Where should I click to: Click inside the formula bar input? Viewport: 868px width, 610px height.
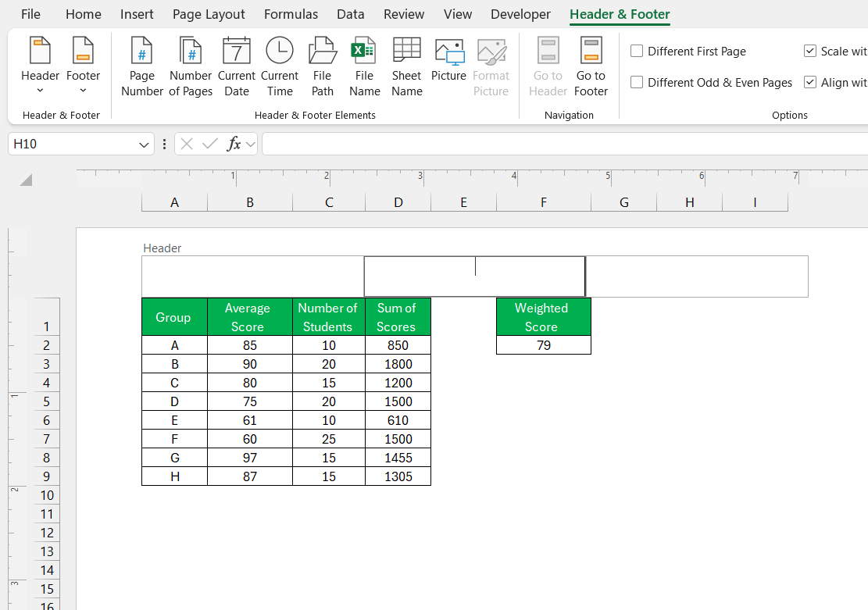(x=565, y=144)
